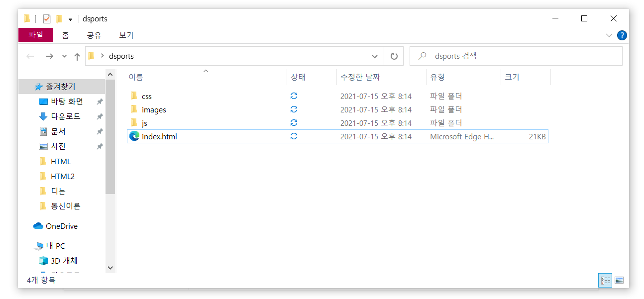Go up one folder level

click(x=77, y=56)
